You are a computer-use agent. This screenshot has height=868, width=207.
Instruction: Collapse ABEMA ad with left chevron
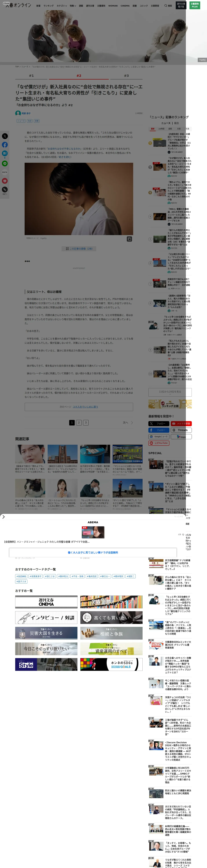[x=3, y=517]
